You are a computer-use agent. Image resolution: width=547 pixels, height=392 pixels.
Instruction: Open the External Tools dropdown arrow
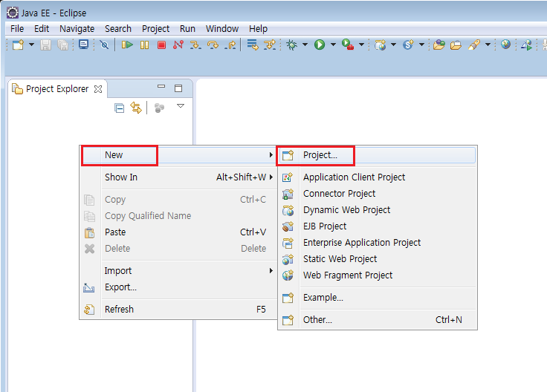(362, 45)
